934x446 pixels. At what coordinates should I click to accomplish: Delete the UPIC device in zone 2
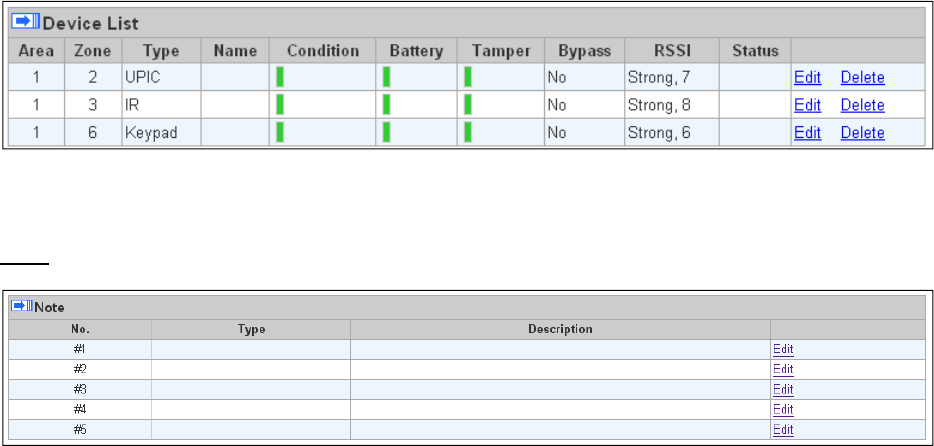(863, 77)
